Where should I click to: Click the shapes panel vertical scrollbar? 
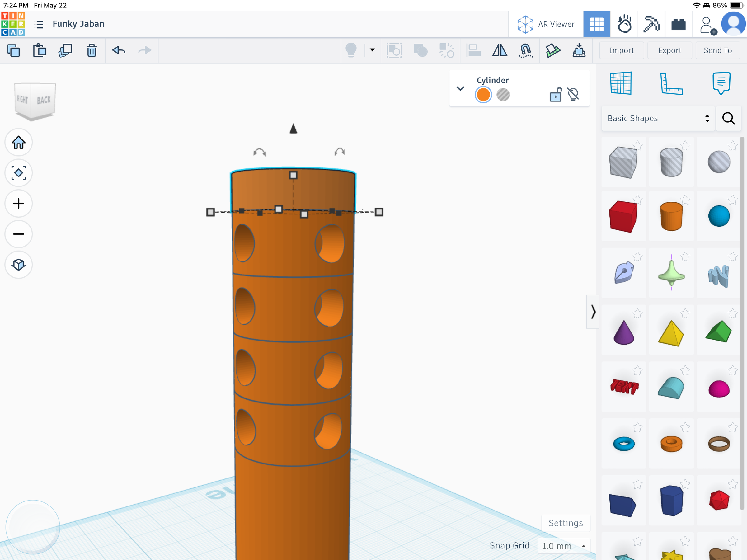click(742, 323)
